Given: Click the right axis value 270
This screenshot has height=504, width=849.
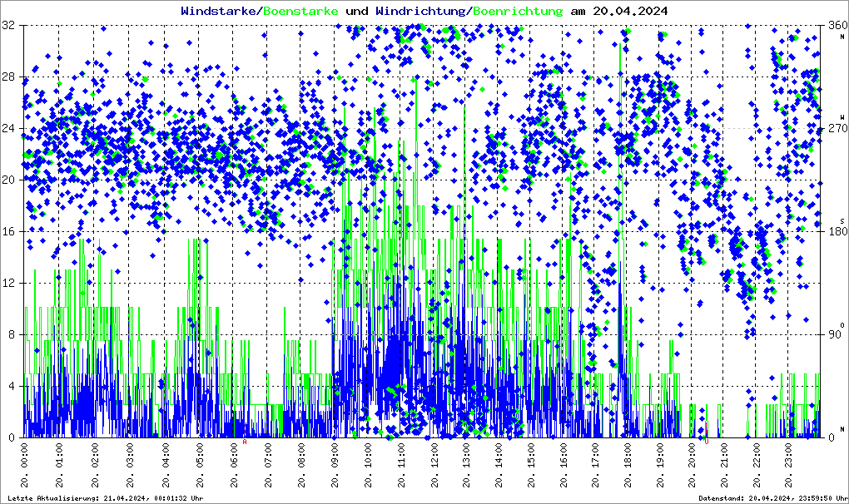Looking at the screenshot, I should [837, 128].
